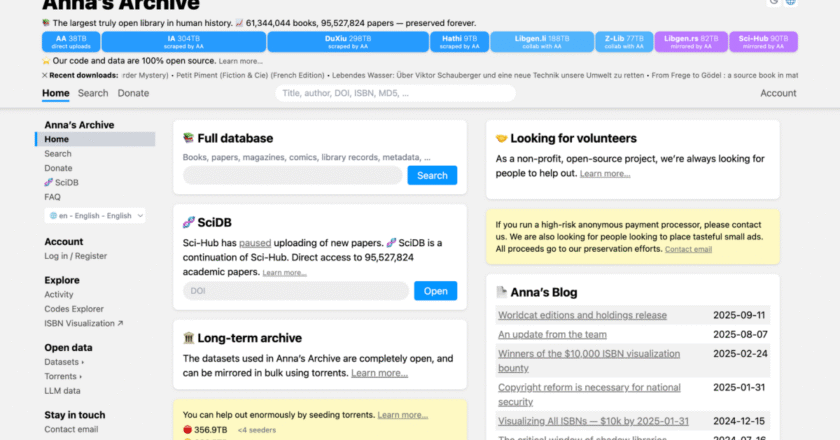
Task: Open ISBN Visualization external link
Action: (84, 324)
